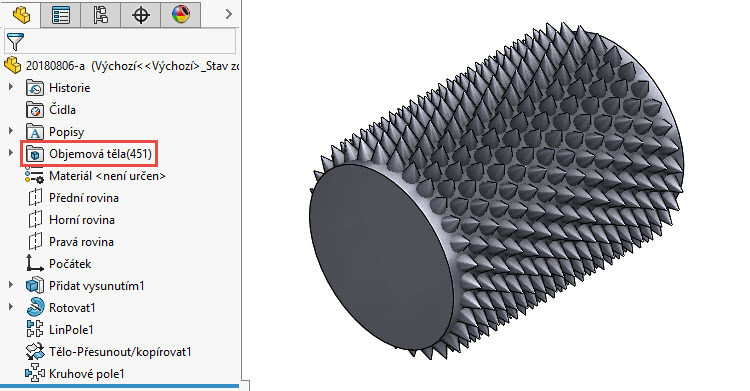The image size is (750, 391).
Task: Select Horní rovina plane
Action: pyautogui.click(x=82, y=220)
